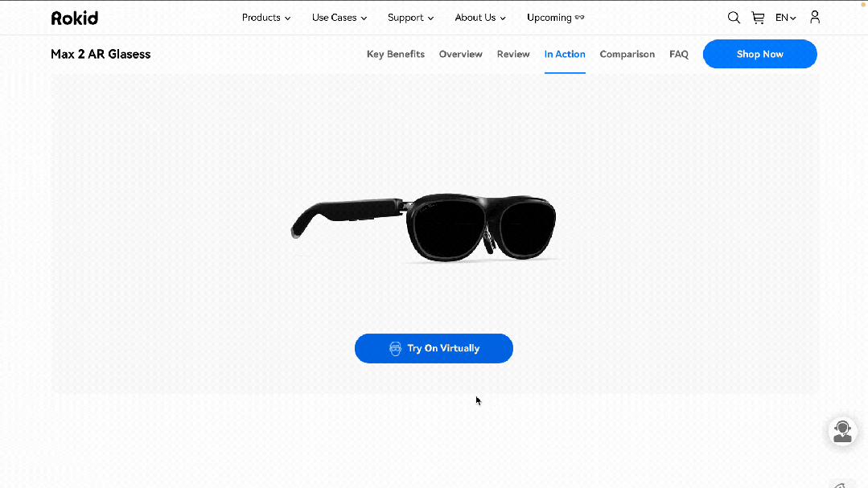Expand the About Us dropdown
868x488 pixels.
coord(480,18)
